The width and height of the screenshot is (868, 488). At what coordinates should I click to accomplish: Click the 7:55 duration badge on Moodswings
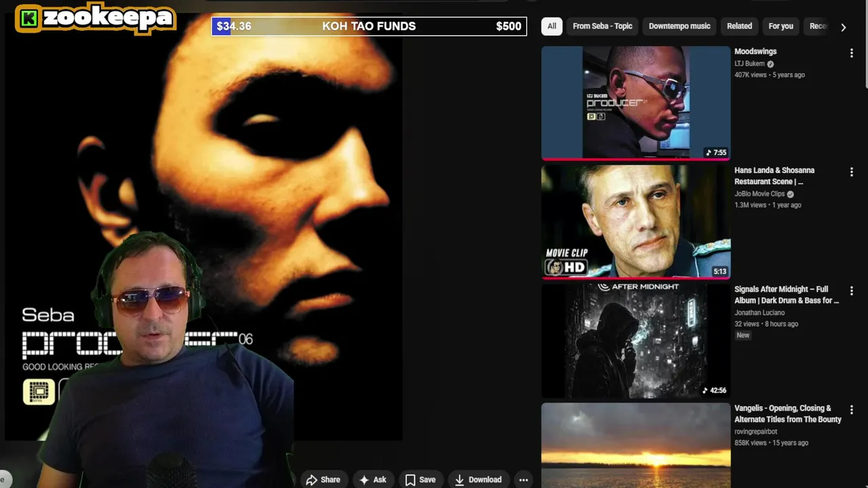(x=716, y=152)
